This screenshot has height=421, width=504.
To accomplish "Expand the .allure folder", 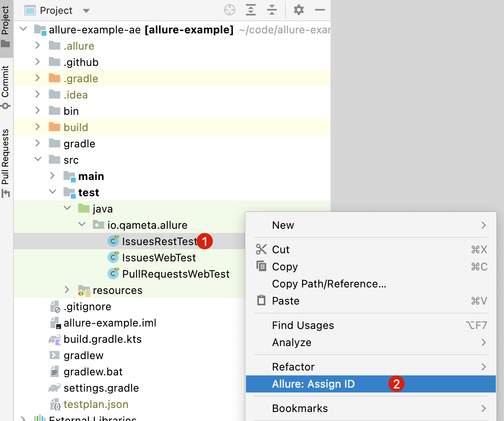I will click(x=38, y=46).
